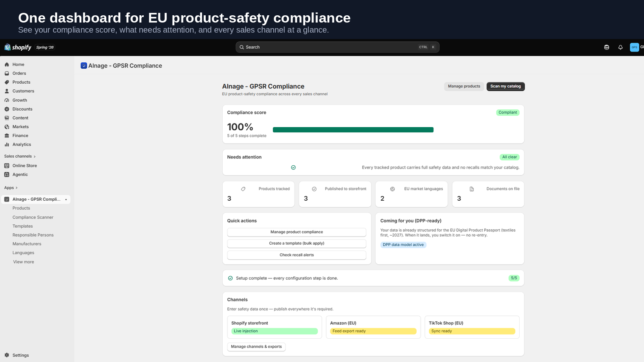Open the main Products section via the tag icon
The image size is (644, 362).
click(x=7, y=82)
